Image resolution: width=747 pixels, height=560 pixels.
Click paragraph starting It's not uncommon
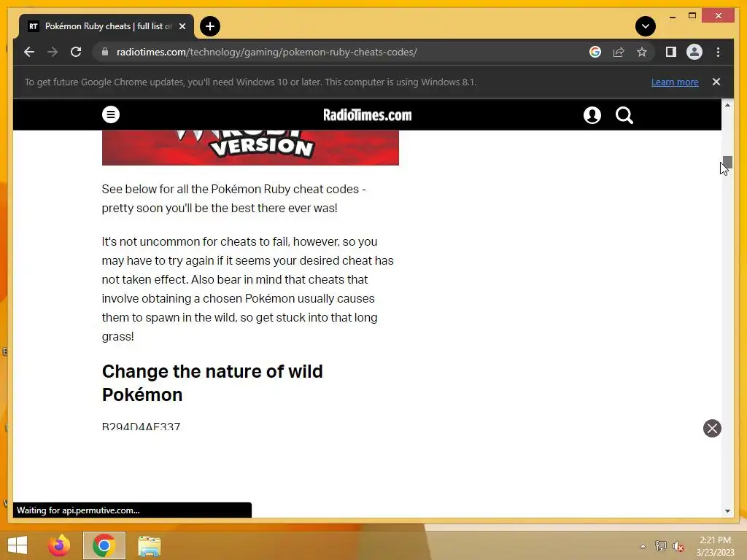point(248,289)
